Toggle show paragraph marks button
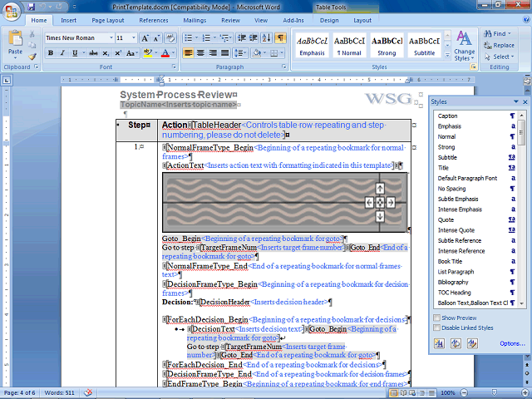Viewport: 532px width, 399px height. (280, 38)
